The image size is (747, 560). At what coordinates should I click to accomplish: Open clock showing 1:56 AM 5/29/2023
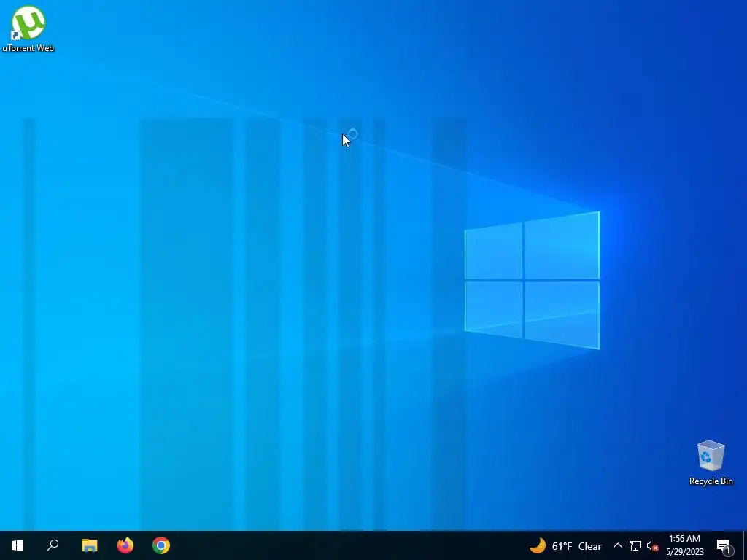click(684, 545)
